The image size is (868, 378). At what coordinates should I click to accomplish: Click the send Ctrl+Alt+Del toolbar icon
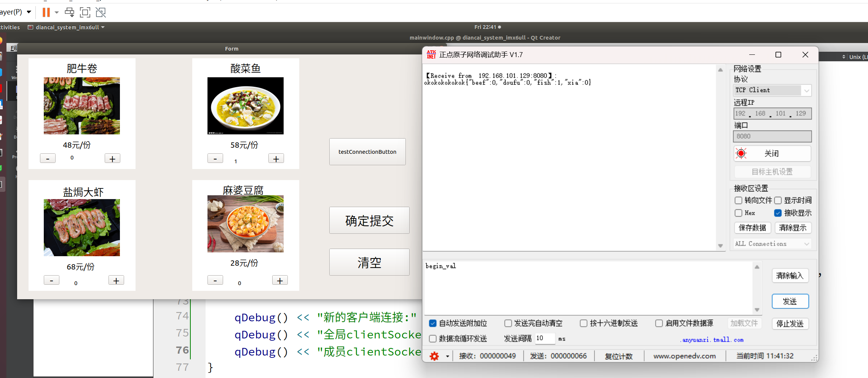point(69,12)
